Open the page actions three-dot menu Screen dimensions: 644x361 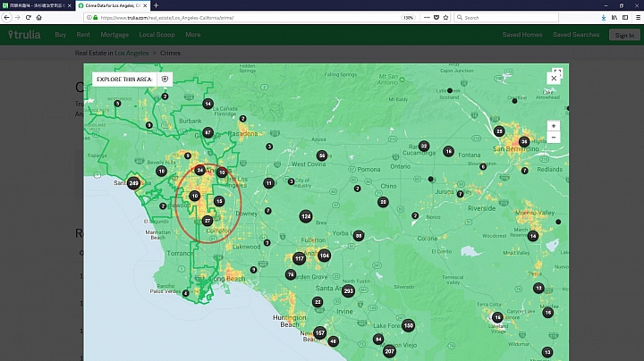coord(427,18)
